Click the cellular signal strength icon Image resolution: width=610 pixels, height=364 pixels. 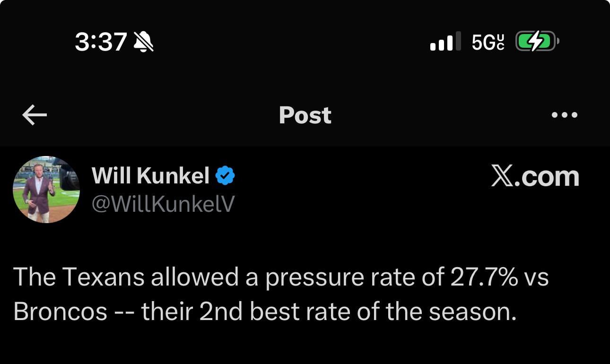coord(445,42)
